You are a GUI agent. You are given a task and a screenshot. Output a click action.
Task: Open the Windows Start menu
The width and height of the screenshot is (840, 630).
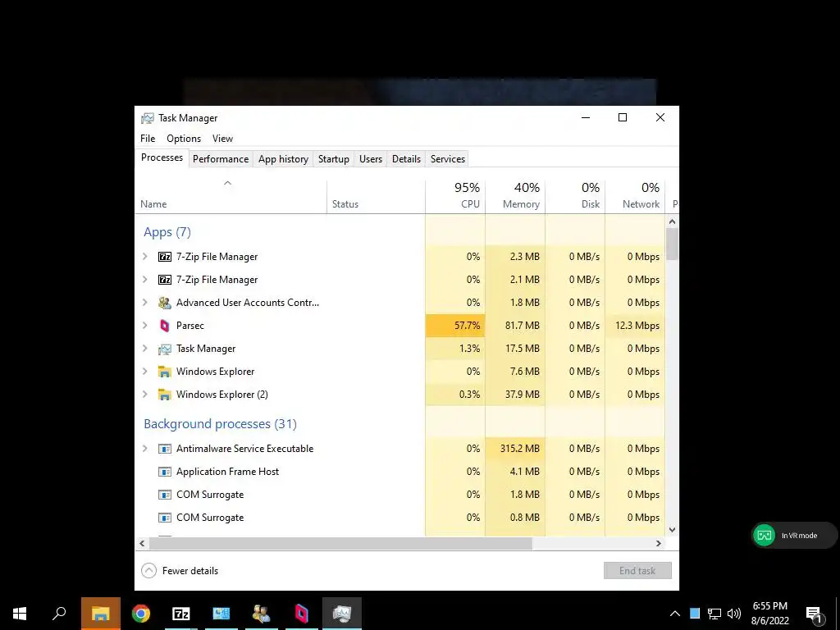[x=20, y=614]
